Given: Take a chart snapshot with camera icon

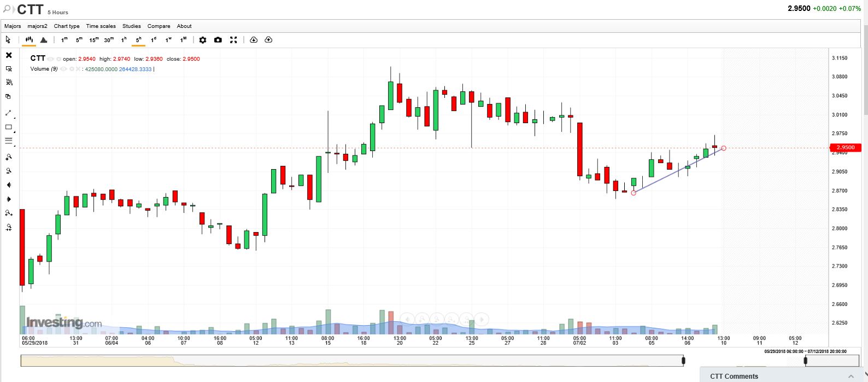Looking at the screenshot, I should point(218,40).
